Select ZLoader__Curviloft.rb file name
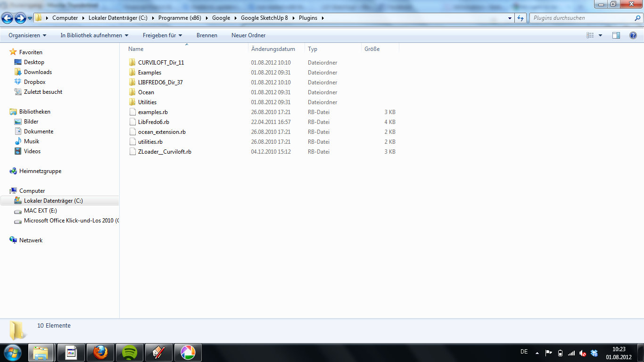This screenshot has height=362, width=644. (165, 152)
